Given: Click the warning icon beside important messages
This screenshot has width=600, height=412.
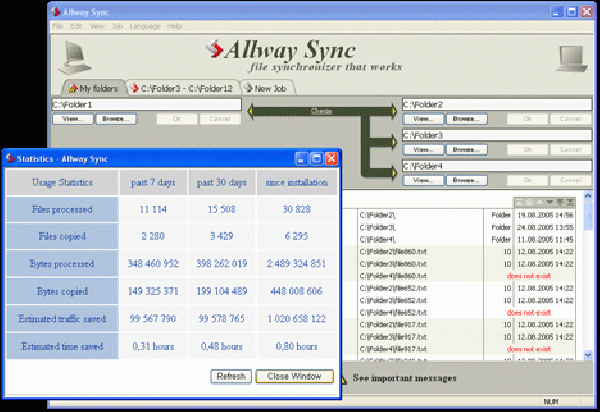Looking at the screenshot, I should point(344,378).
